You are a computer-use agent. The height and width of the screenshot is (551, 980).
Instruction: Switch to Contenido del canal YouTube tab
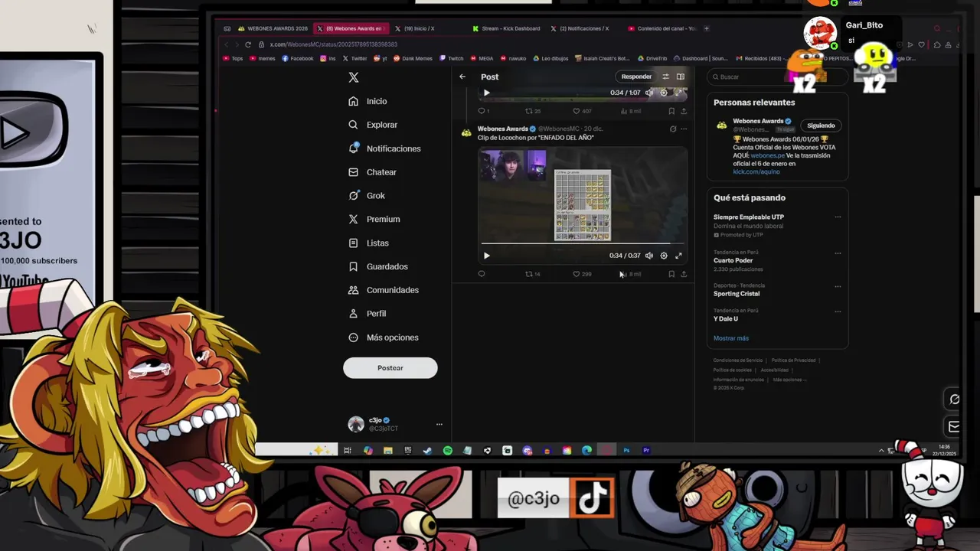point(662,28)
